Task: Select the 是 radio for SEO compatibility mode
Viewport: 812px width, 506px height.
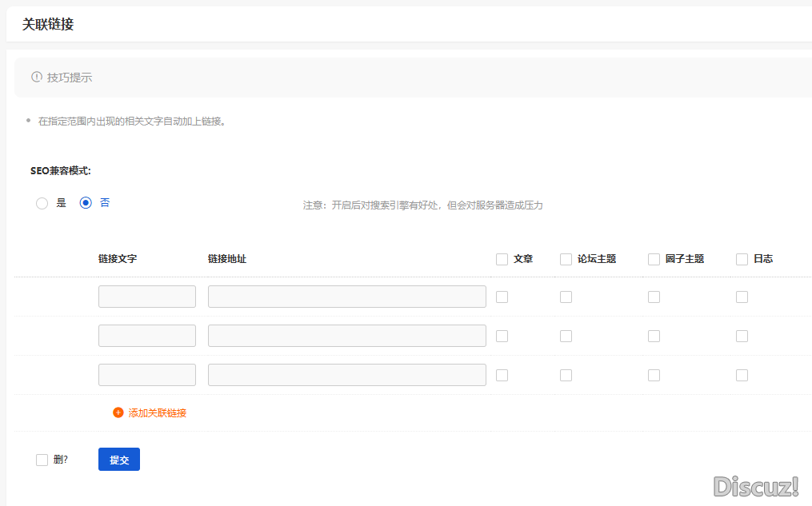Action: click(42, 203)
